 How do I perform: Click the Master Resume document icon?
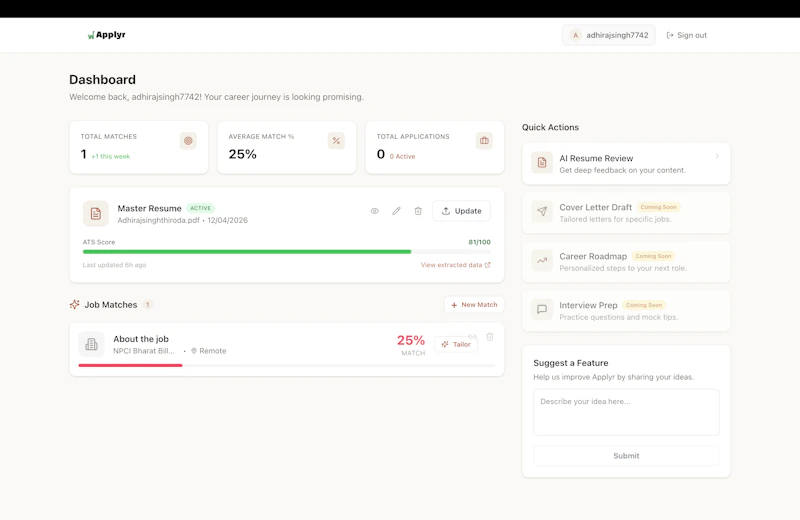tap(96, 213)
